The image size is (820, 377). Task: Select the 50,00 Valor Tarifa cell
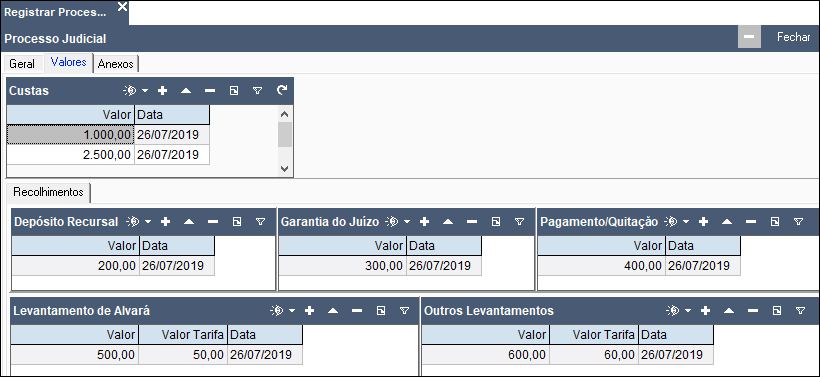183,355
